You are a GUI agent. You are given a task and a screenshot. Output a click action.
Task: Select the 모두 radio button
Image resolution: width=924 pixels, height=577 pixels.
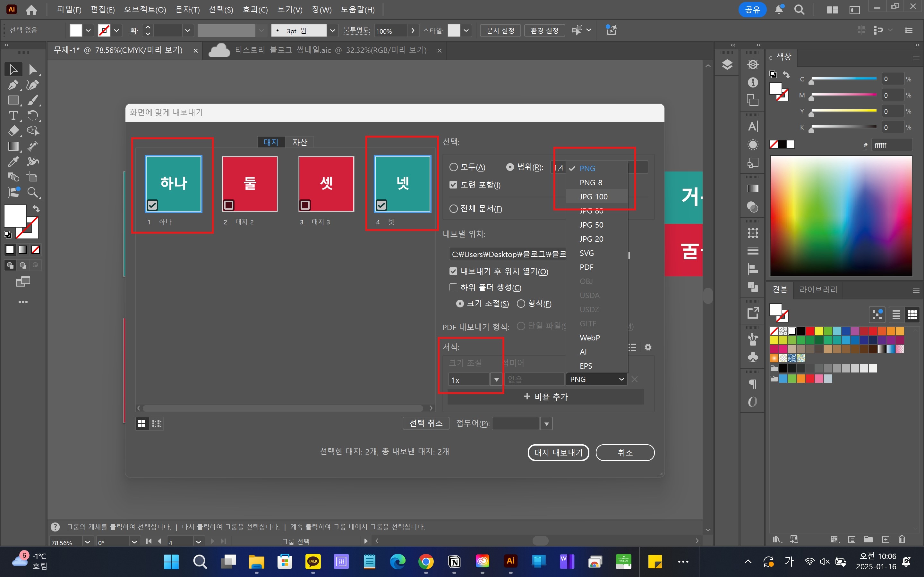point(453,167)
